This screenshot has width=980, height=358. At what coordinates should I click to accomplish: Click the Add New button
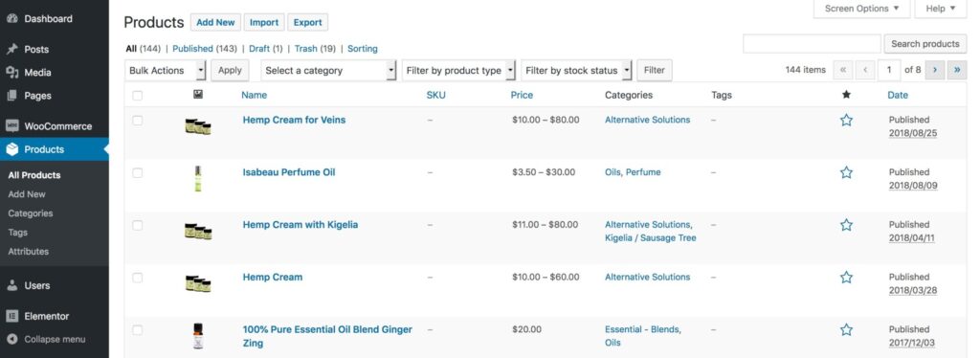click(215, 22)
